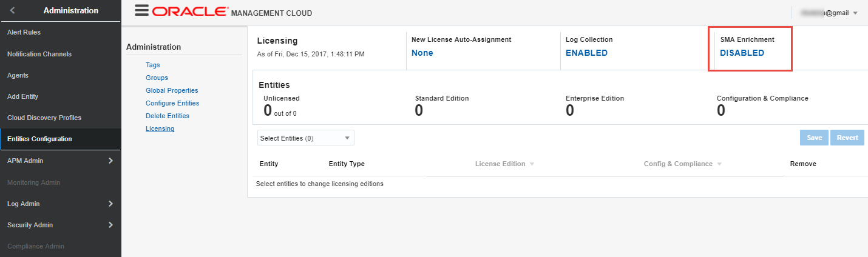Click the Remove column header
This screenshot has height=257, width=868.
[803, 164]
